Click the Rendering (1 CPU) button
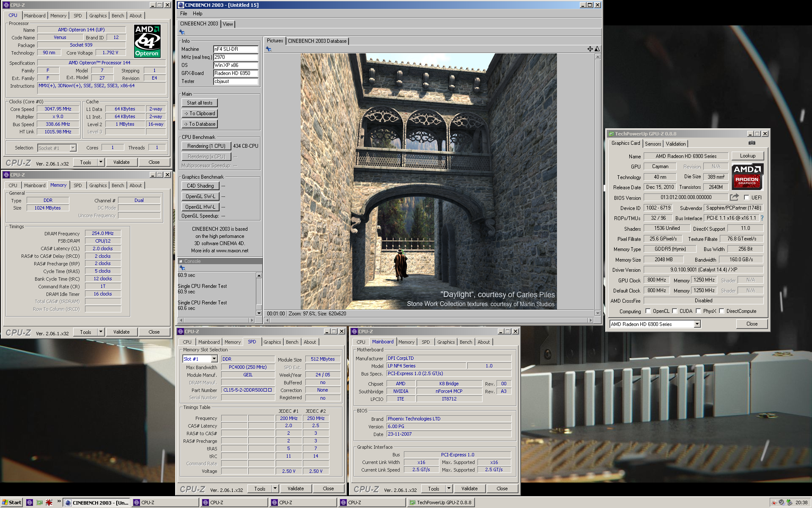The height and width of the screenshot is (508, 812). click(x=206, y=146)
